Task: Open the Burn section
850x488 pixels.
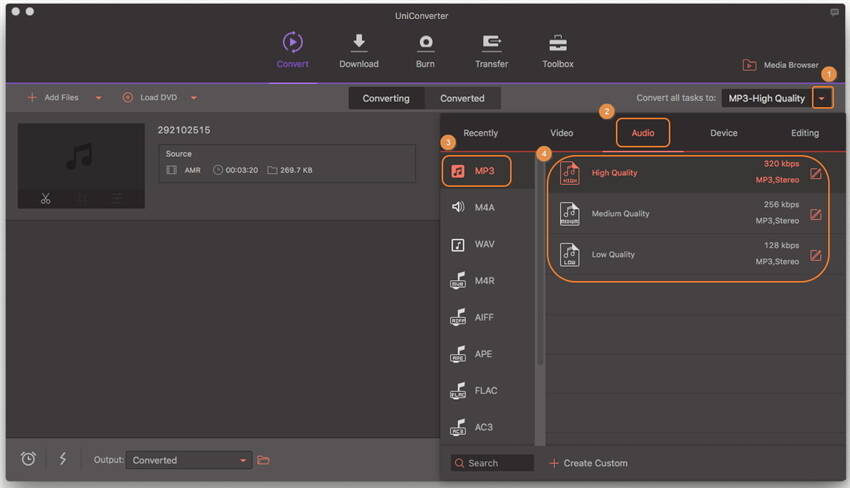Action: click(x=426, y=50)
